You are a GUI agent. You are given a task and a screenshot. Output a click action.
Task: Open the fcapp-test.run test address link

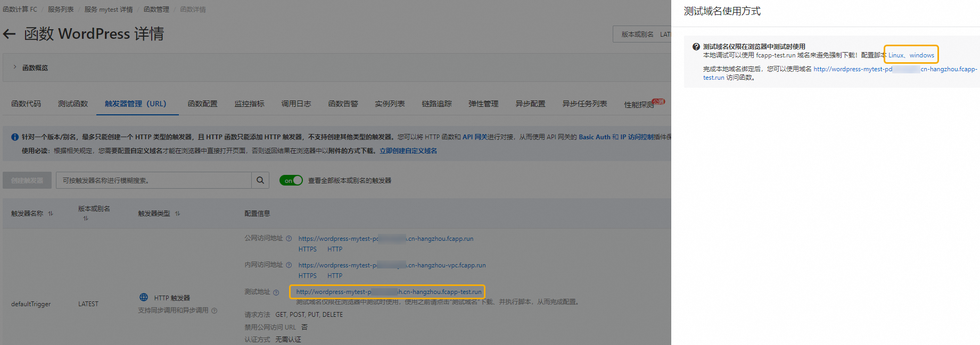[389, 292]
